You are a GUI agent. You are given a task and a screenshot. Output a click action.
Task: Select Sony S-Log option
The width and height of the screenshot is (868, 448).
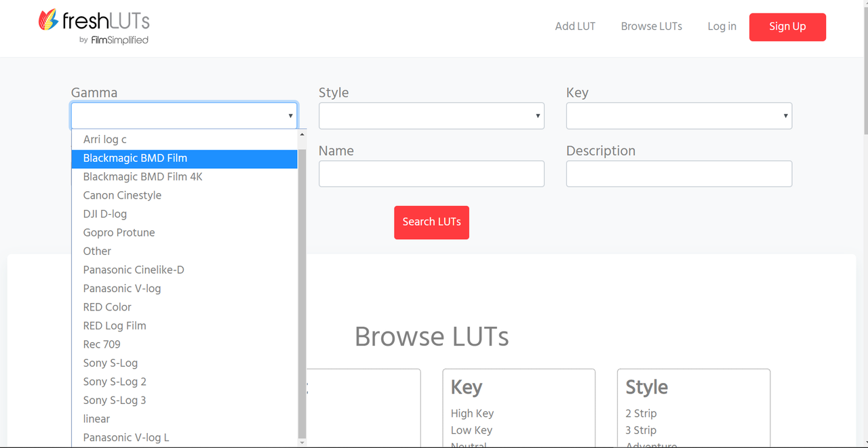pos(184,363)
